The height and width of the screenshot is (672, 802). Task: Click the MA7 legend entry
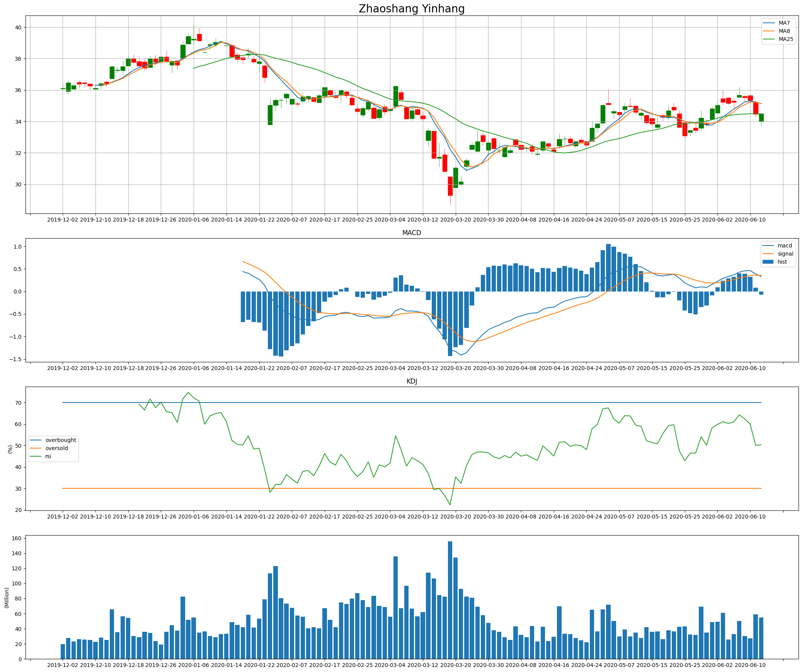pos(784,23)
